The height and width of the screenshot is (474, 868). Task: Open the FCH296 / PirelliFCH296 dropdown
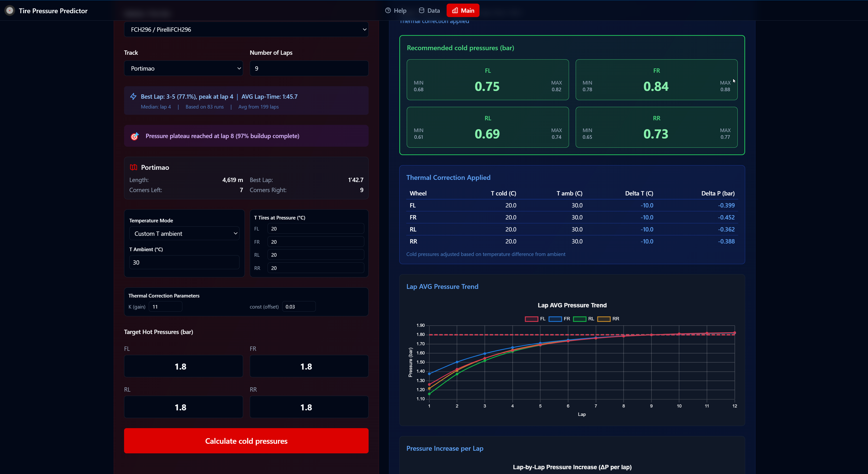[x=246, y=29]
